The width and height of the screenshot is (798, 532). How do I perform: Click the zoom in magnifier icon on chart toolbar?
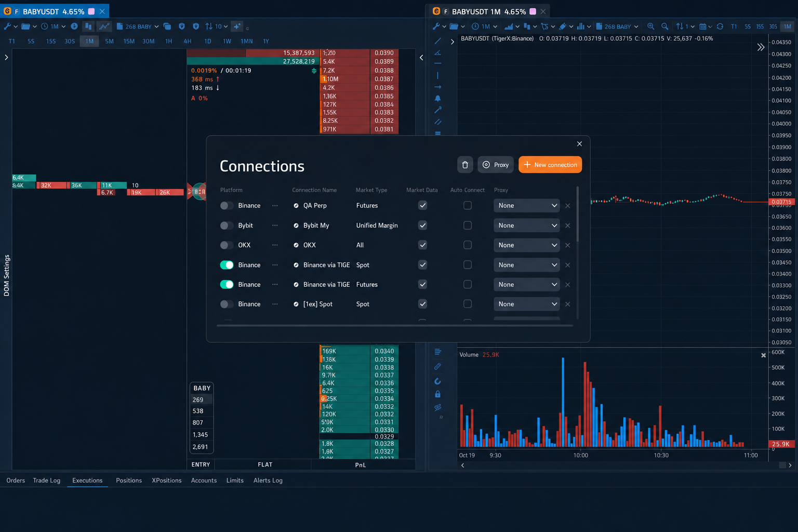(x=650, y=26)
